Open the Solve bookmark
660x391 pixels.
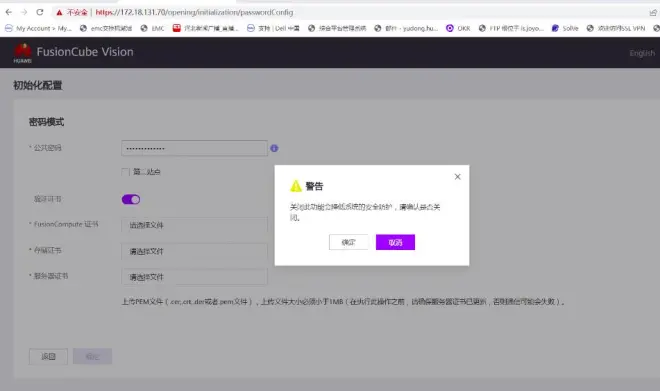565,28
